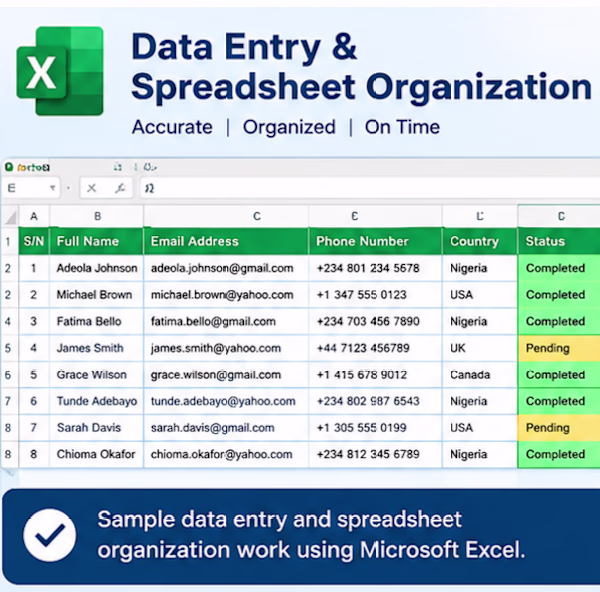Screen dimensions: 600x592
Task: Click the Country header cell
Action: pyautogui.click(x=480, y=241)
